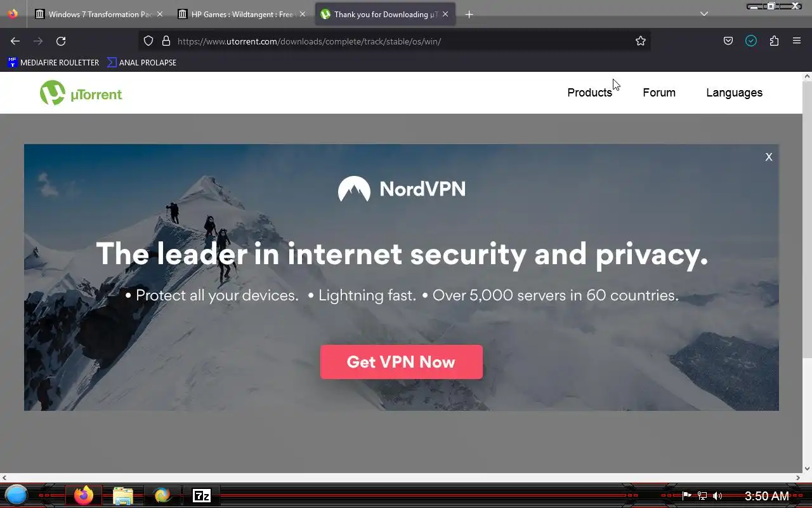Open Firefox application hamburger menu
Image resolution: width=812 pixels, height=508 pixels.
(797, 41)
